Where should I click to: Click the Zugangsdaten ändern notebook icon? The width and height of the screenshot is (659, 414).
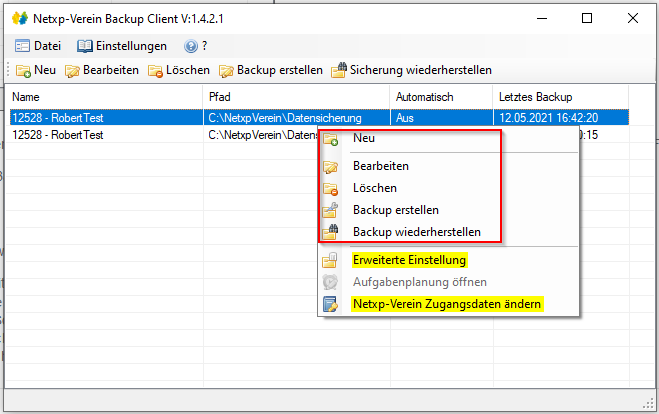point(330,304)
